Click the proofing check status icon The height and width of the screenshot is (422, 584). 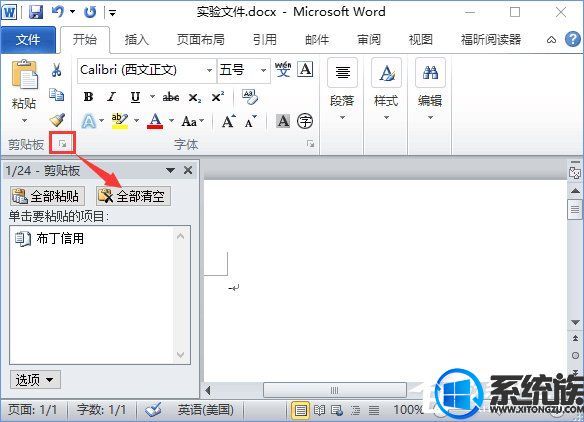[153, 410]
